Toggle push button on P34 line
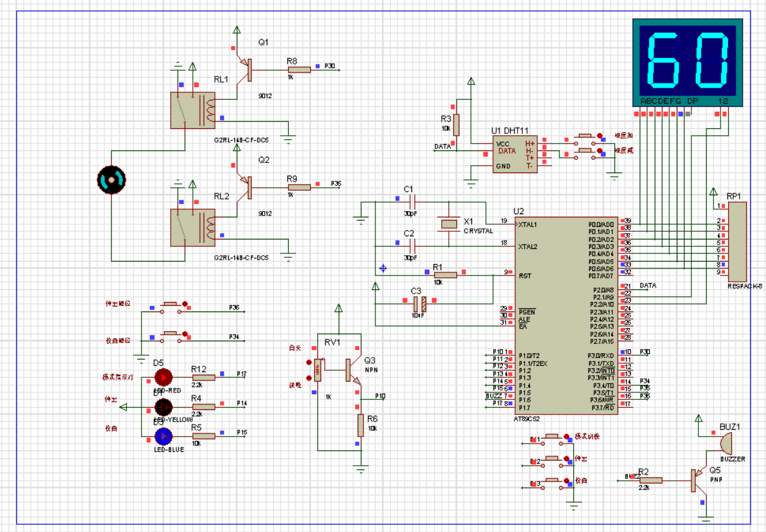The image size is (766, 532). coord(169,337)
